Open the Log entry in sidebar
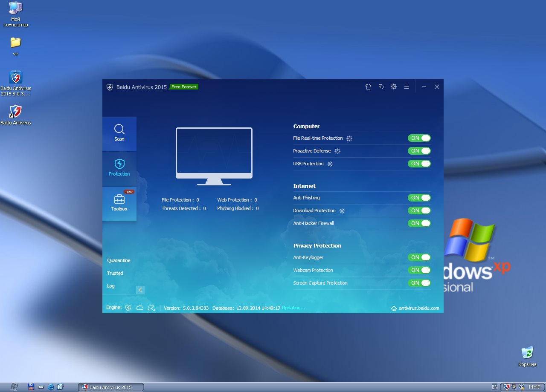 (x=111, y=286)
